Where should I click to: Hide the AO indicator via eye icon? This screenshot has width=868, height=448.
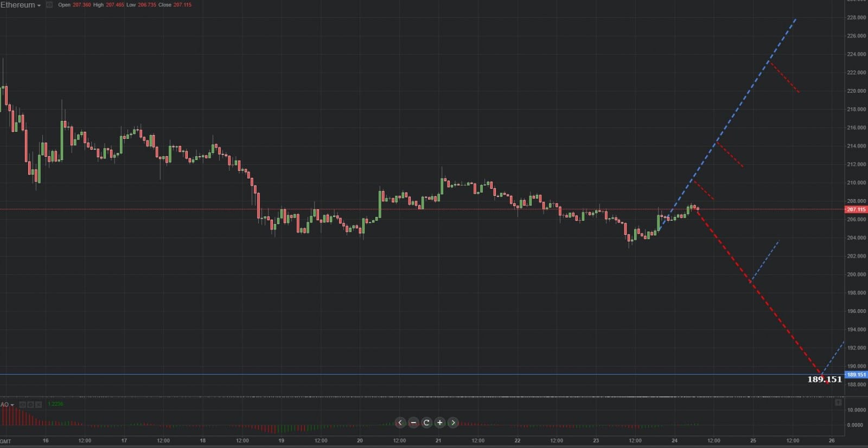pyautogui.click(x=23, y=405)
